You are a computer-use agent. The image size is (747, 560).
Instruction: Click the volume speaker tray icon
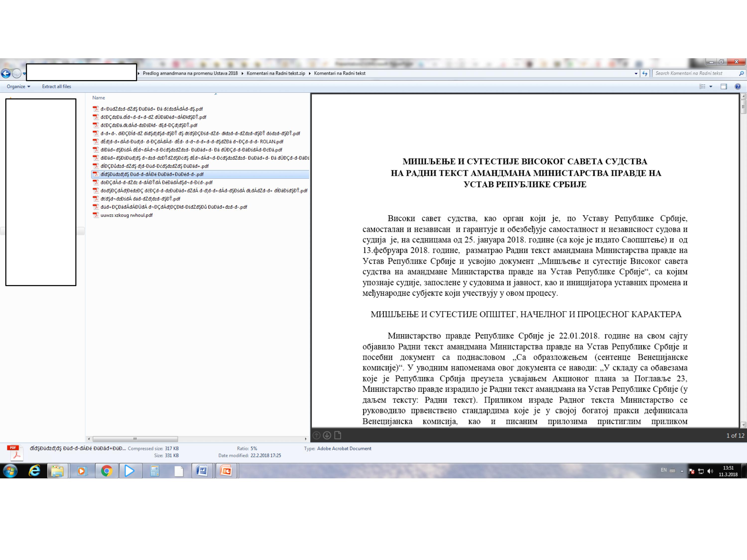pos(710,471)
